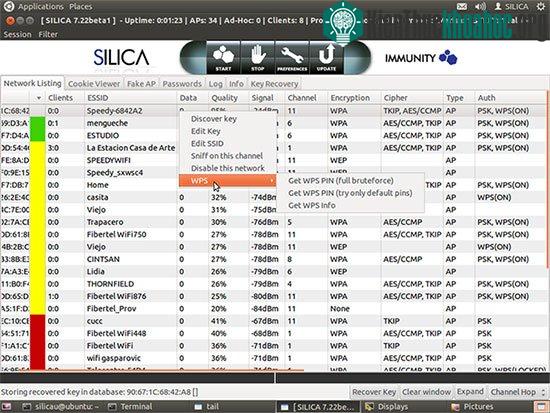The image size is (550, 413).
Task: Choose Sniff on this channel
Action: point(228,156)
